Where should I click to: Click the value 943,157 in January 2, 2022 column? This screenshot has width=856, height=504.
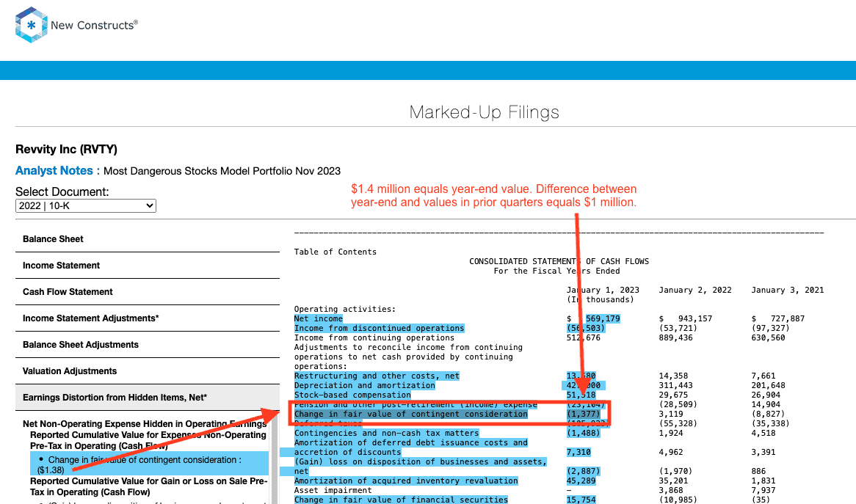[695, 318]
